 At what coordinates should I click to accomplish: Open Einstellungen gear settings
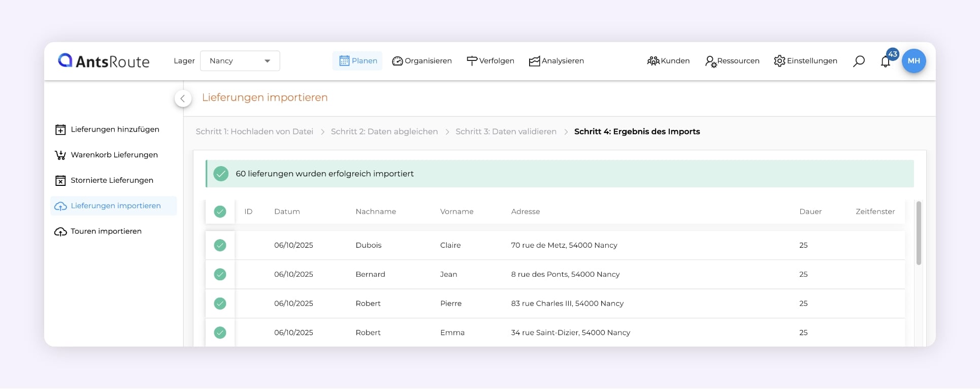point(805,61)
